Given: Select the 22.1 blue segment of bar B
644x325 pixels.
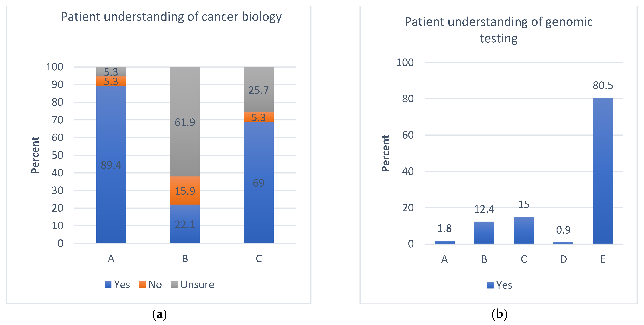Looking at the screenshot, I should coord(185,224).
